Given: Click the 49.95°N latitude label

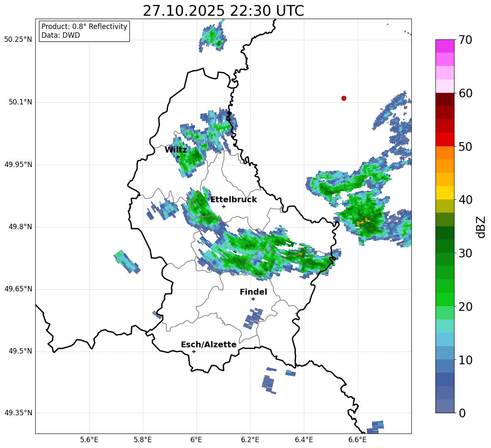Looking at the screenshot, I should tap(18, 165).
